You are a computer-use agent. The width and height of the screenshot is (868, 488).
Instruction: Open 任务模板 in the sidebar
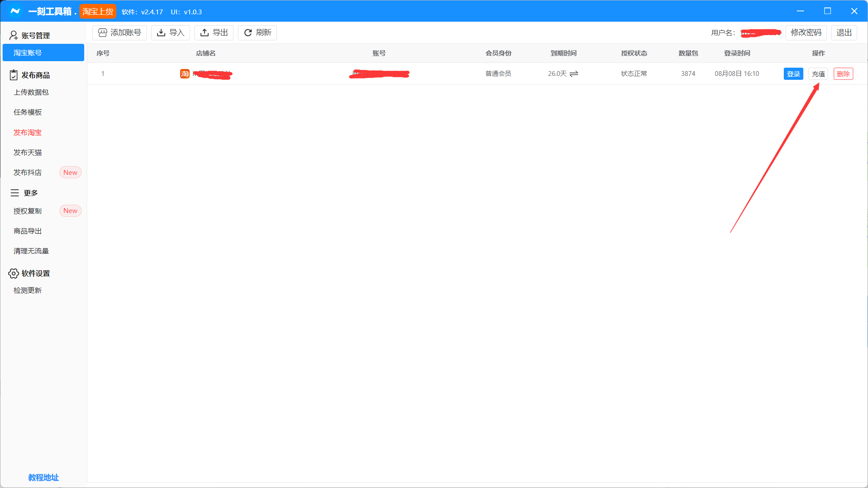pyautogui.click(x=28, y=112)
